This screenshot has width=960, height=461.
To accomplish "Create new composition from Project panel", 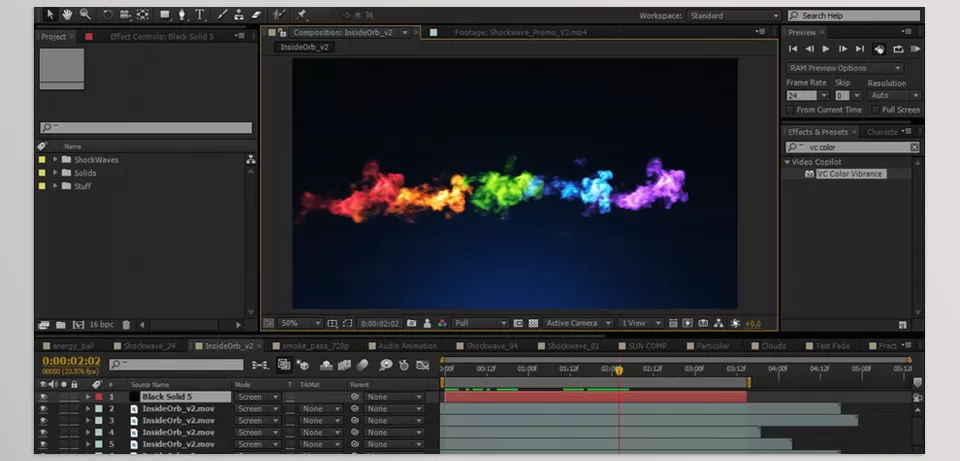I will [x=78, y=324].
